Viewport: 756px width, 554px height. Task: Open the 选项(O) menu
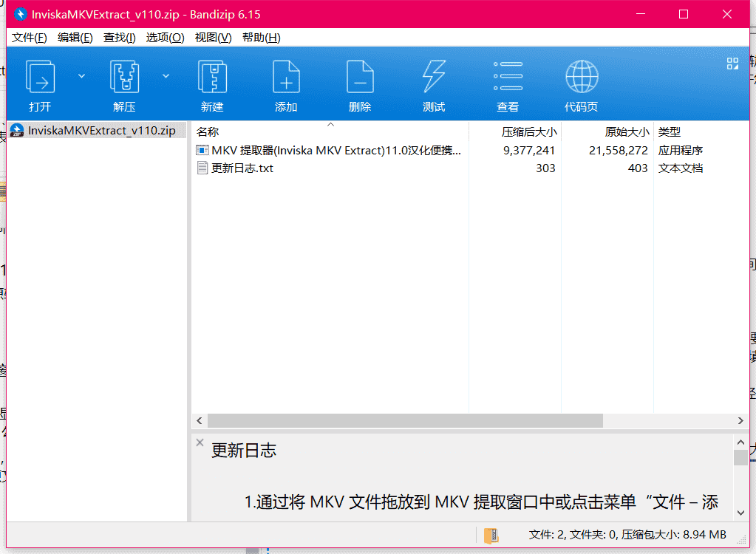click(x=166, y=38)
